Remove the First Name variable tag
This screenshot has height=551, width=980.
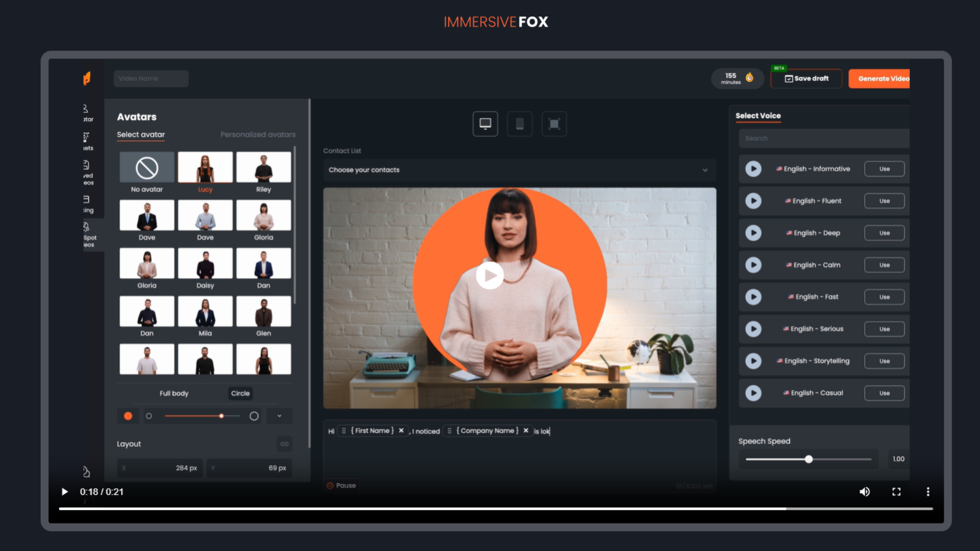pyautogui.click(x=401, y=431)
